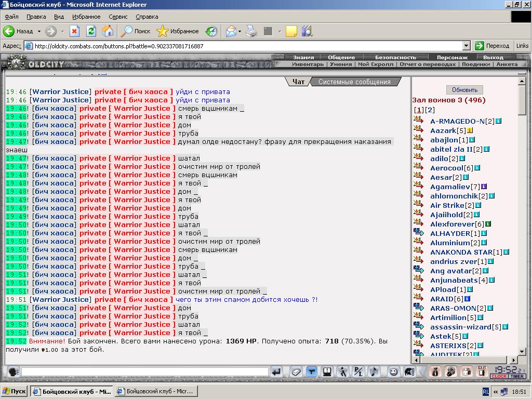Open the Forward button history dropdown arrow
This screenshot has width=532, height=399.
click(x=62, y=31)
